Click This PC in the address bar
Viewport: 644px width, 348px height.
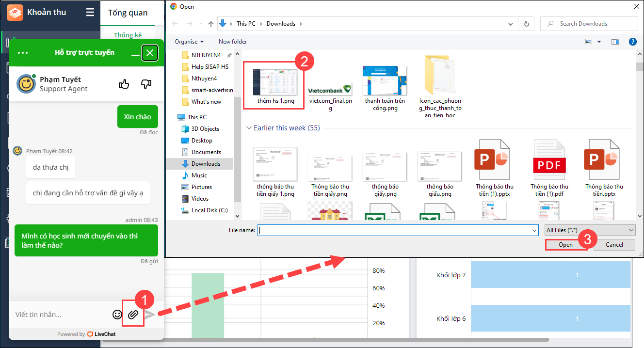pyautogui.click(x=246, y=24)
